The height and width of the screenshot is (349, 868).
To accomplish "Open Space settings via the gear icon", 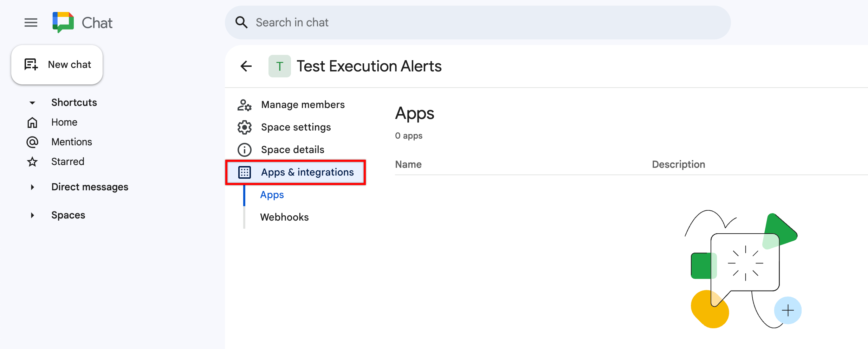I will coord(244,127).
